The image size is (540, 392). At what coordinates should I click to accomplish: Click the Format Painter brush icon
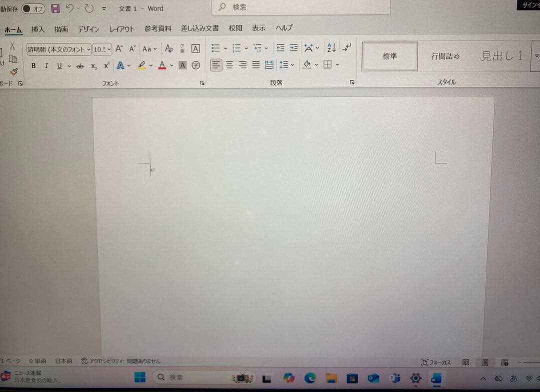[13, 71]
